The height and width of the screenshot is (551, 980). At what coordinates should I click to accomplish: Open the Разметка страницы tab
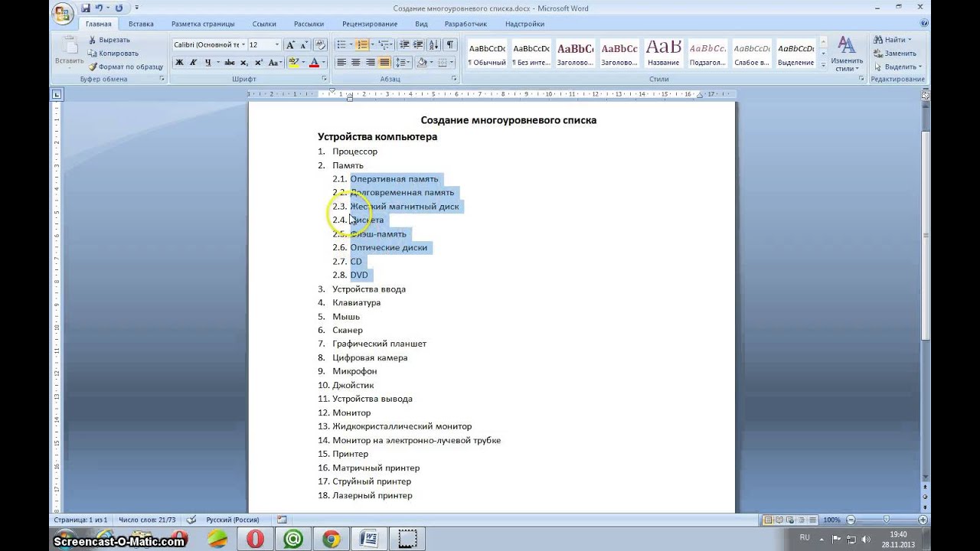pyautogui.click(x=203, y=24)
